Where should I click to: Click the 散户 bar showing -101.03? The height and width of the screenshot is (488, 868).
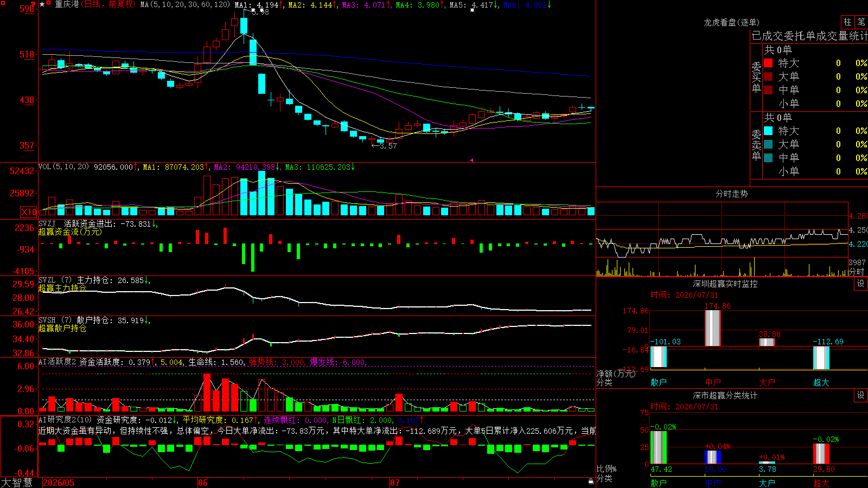659,357
